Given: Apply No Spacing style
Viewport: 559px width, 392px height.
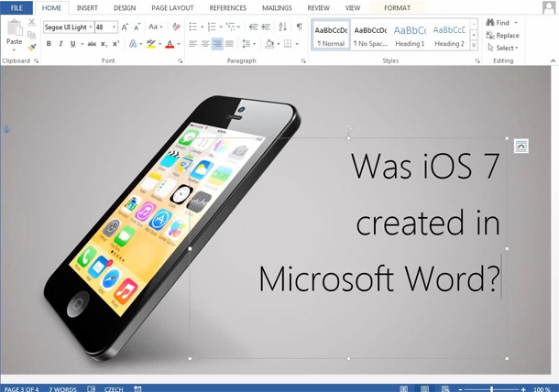Looking at the screenshot, I should pyautogui.click(x=370, y=36).
